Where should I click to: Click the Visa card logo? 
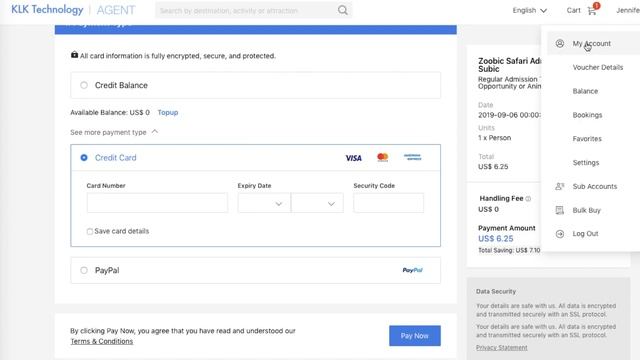pos(353,158)
